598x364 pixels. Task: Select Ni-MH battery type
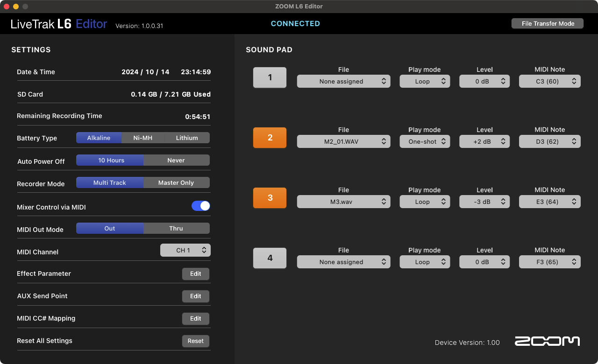pos(143,138)
